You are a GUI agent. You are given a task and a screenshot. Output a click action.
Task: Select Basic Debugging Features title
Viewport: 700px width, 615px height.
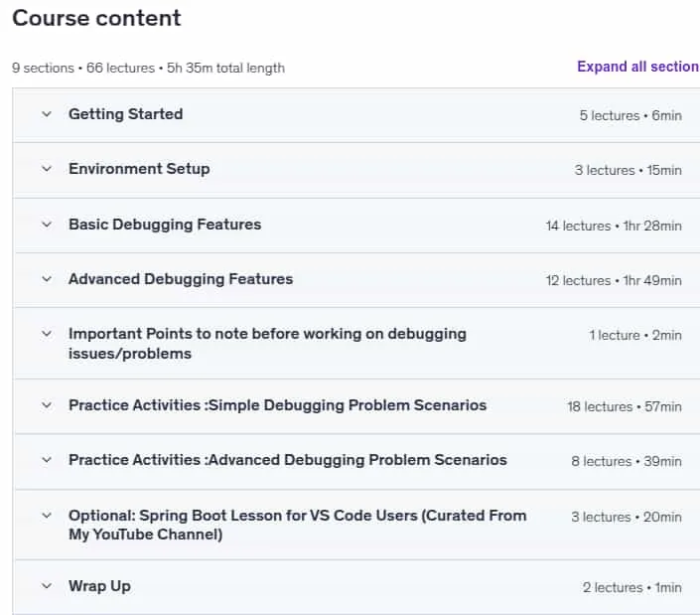[x=165, y=225]
